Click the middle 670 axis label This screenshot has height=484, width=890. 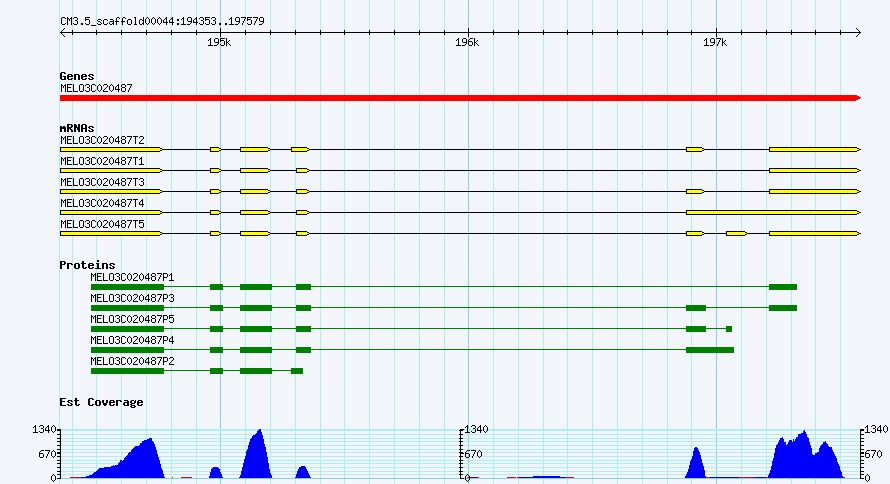pyautogui.click(x=473, y=454)
